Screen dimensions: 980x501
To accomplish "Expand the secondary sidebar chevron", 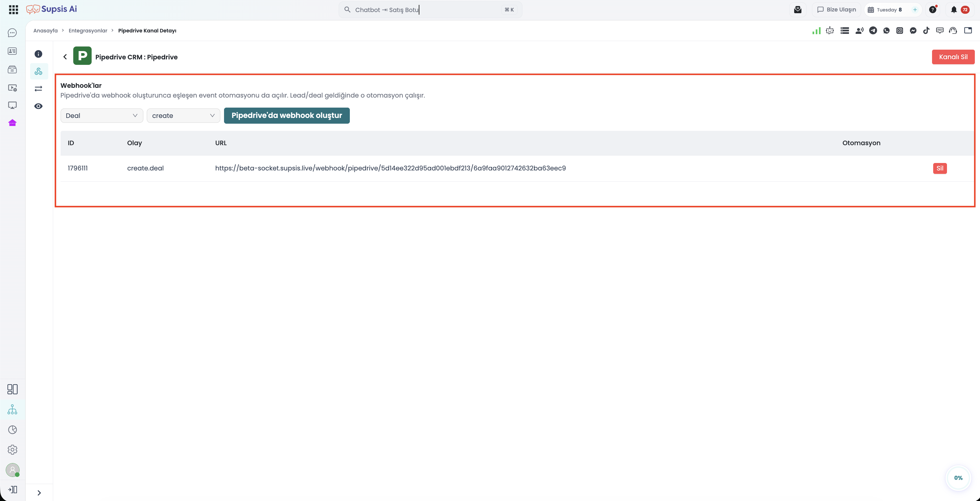I will [x=39, y=493].
